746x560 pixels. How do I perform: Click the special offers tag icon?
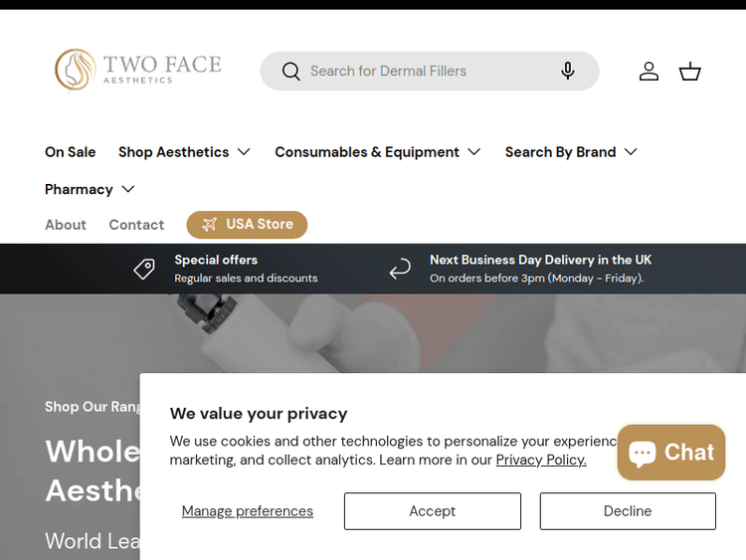[x=145, y=269]
